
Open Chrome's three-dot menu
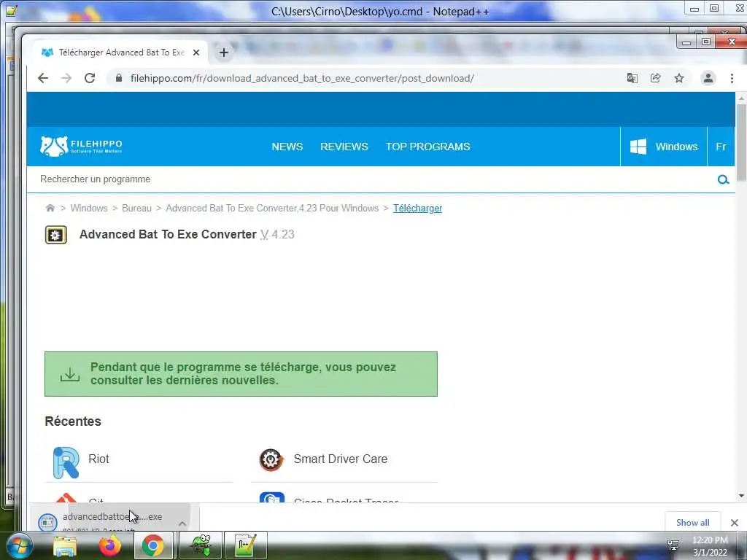(732, 78)
